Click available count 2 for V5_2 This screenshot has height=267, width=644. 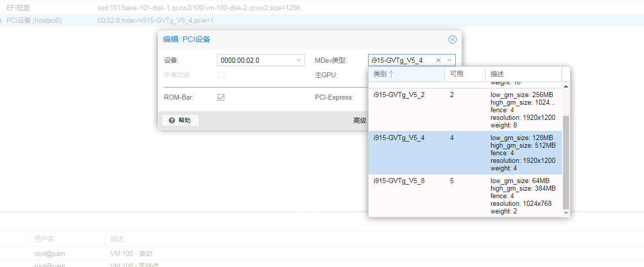[x=452, y=95]
